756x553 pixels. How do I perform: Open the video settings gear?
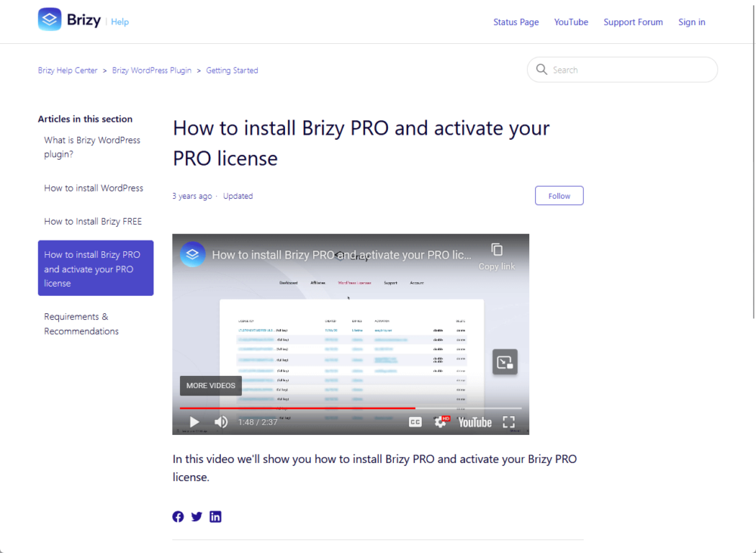click(x=441, y=421)
